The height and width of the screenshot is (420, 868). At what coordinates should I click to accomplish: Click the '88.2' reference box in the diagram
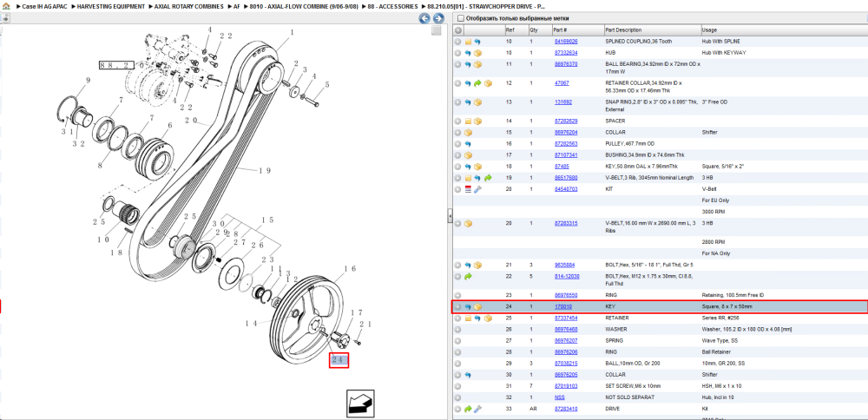tap(116, 65)
